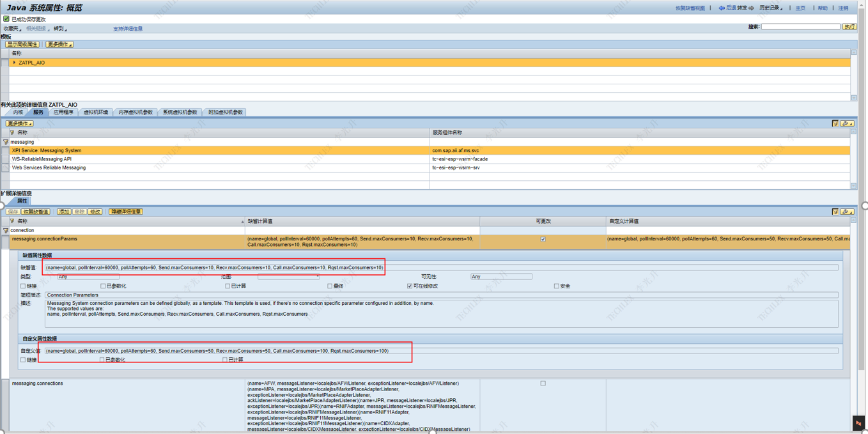Select the 属性 tab in extended details
This screenshot has width=868, height=434.
point(22,201)
